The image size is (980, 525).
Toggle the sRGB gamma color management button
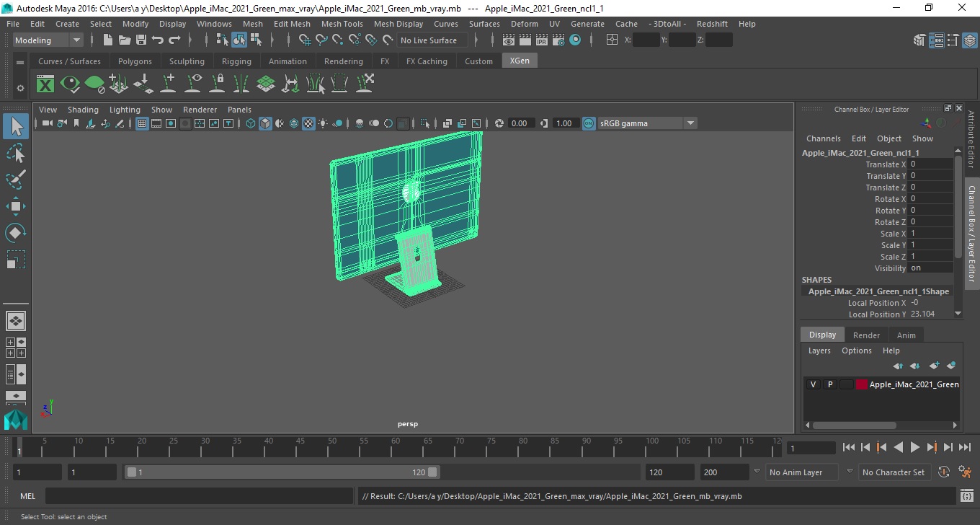pyautogui.click(x=589, y=123)
